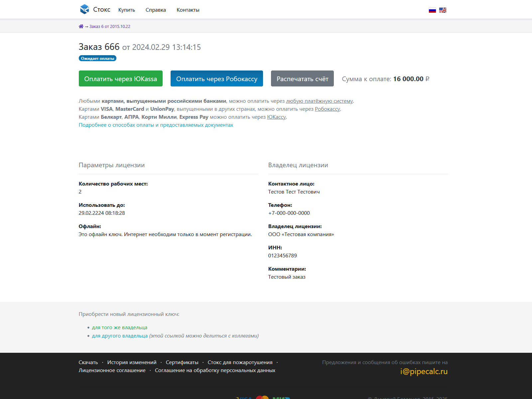Viewport: 532px width, 399px height.
Task: Open История изменений footer link
Action: tap(132, 362)
